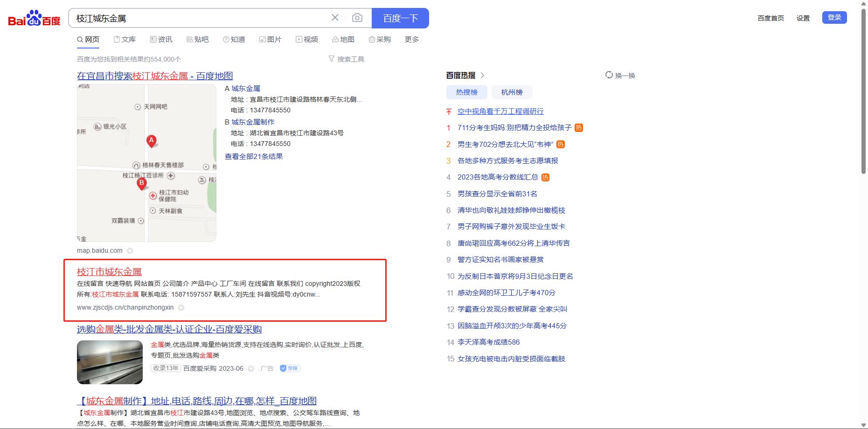Click the Baidu logo
The width and height of the screenshot is (868, 429).
(34, 19)
